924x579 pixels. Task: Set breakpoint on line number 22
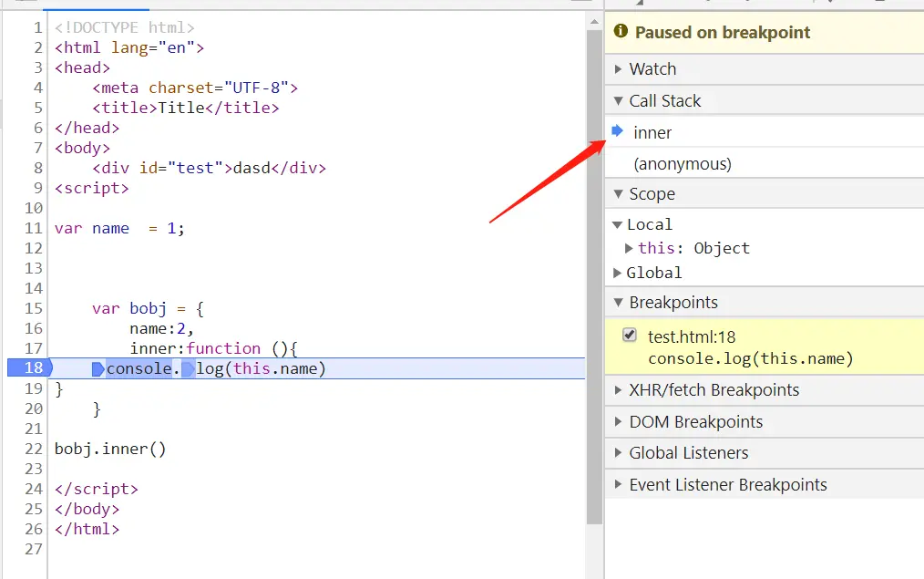tap(34, 449)
